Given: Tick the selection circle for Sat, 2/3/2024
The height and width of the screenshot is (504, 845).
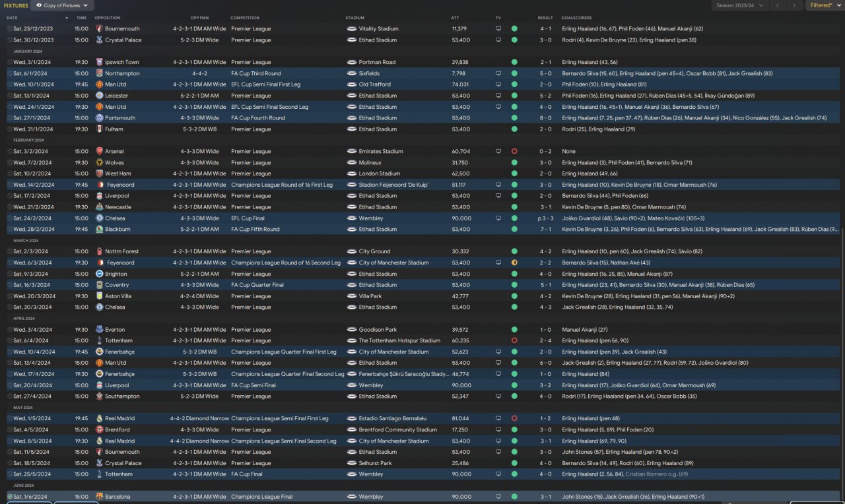Looking at the screenshot, I should (x=10, y=251).
